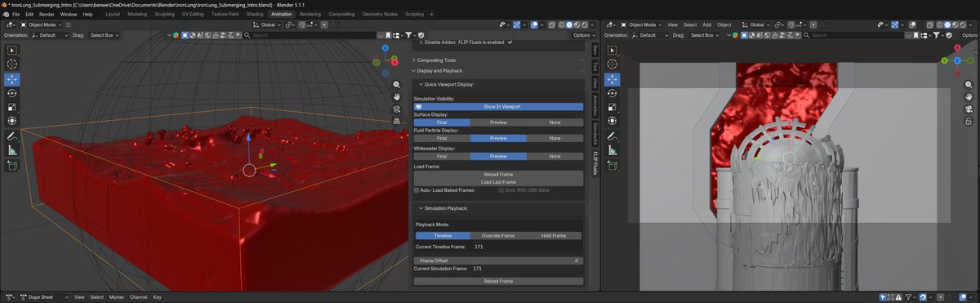Pick the Annotate tool in left viewport
This screenshot has width=980, height=303.
click(x=12, y=136)
